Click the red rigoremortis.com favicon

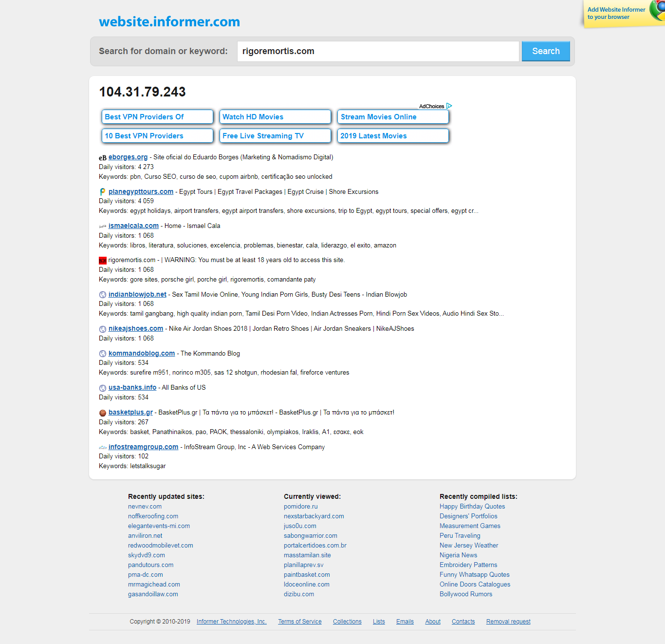coord(102,261)
